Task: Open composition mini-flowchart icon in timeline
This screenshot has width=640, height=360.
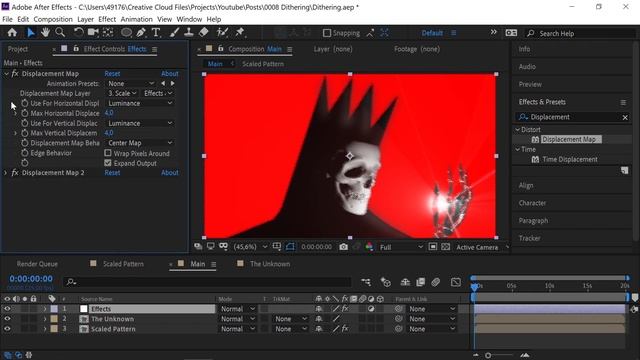Action: click(366, 282)
